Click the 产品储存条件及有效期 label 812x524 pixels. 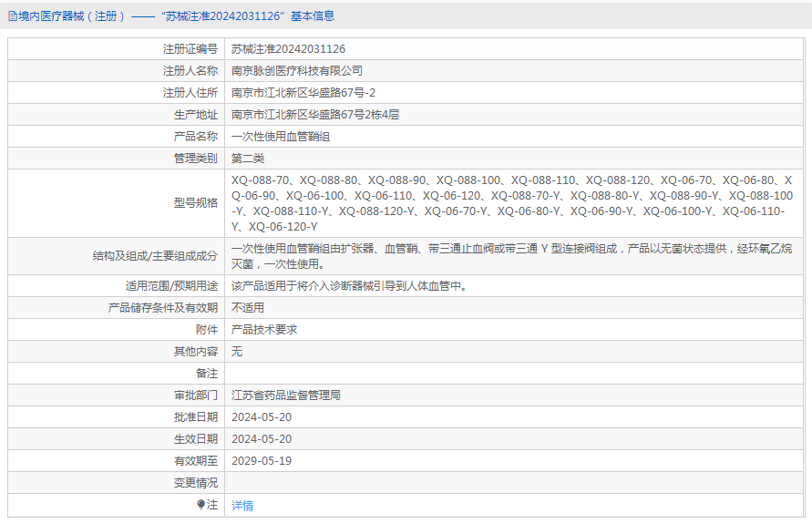(x=163, y=308)
